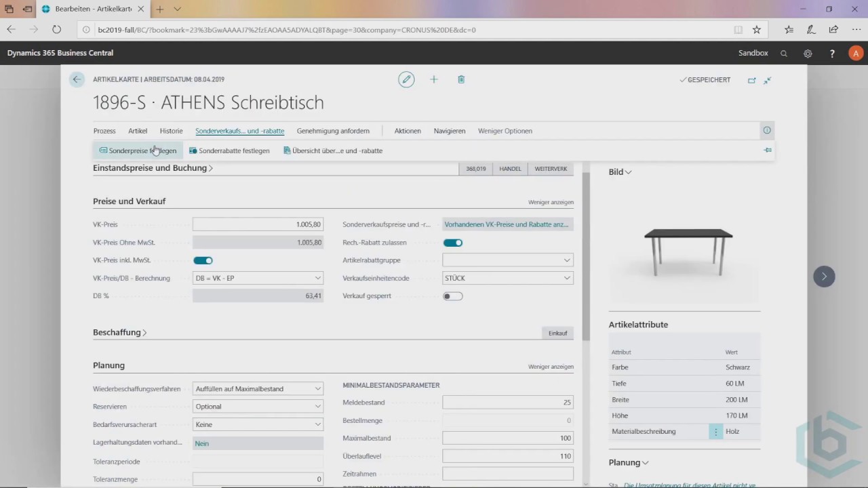The image size is (868, 488).
Task: Open a new browser tab
Action: tap(159, 9)
